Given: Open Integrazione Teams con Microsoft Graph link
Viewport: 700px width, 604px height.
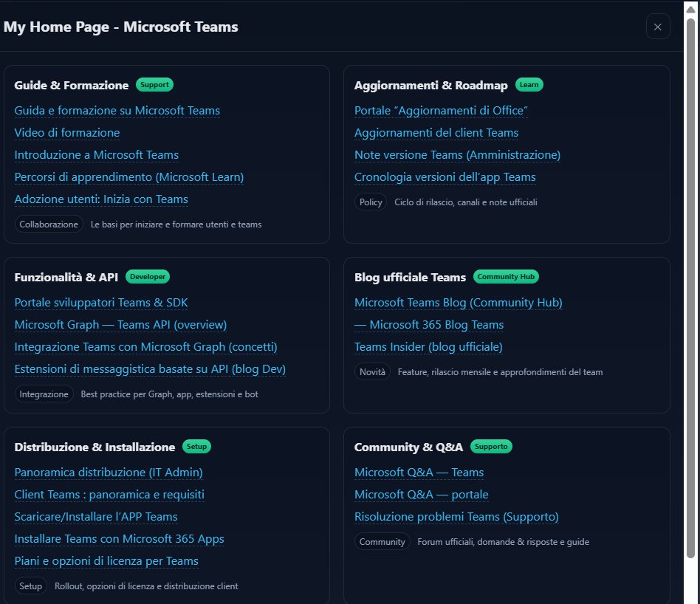Looking at the screenshot, I should point(145,347).
